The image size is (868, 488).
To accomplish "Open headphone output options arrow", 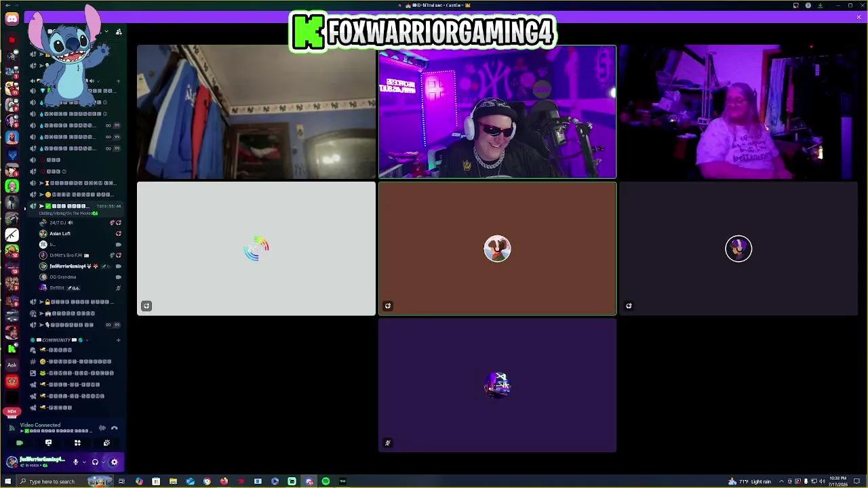I will coord(103,462).
